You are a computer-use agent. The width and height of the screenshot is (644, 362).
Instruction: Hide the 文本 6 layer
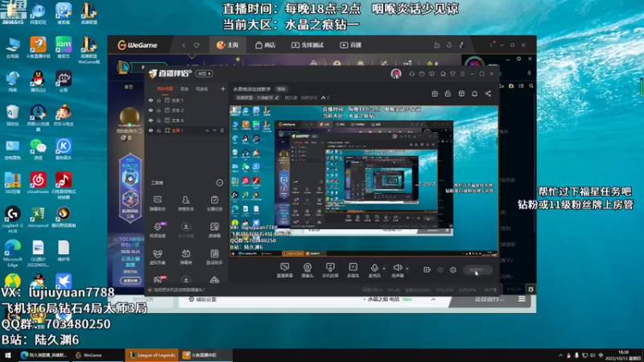[151, 120]
